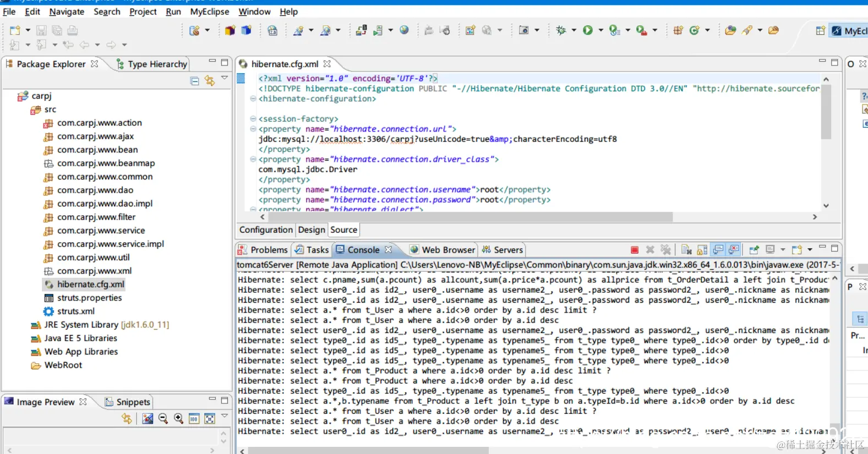The height and width of the screenshot is (454, 868).
Task: Click the Print icon in toolbar
Action: point(72,30)
